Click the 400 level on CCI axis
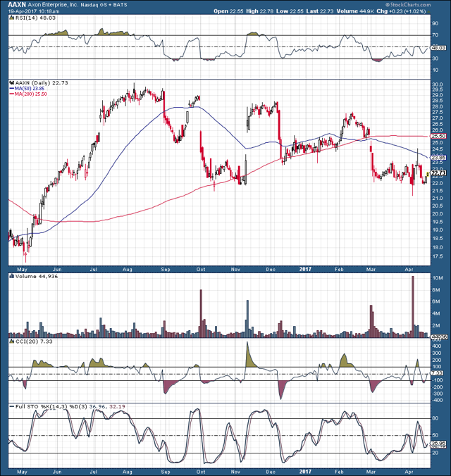The image size is (451, 476). click(x=437, y=346)
